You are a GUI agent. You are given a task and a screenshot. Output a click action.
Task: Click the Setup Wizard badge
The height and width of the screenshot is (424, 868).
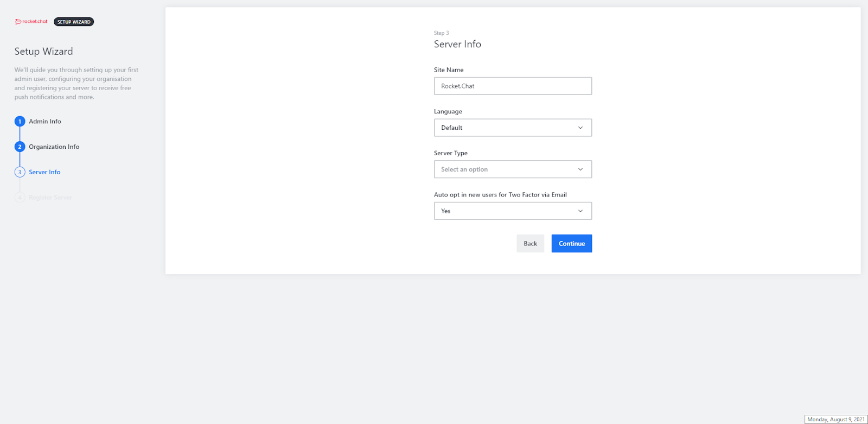(x=74, y=22)
